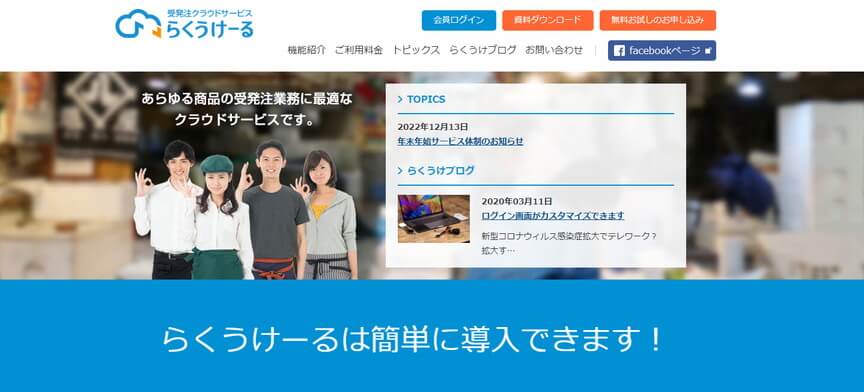864x392 pixels.
Task: Click the external-link icon on facebook button
Action: pyautogui.click(x=708, y=51)
